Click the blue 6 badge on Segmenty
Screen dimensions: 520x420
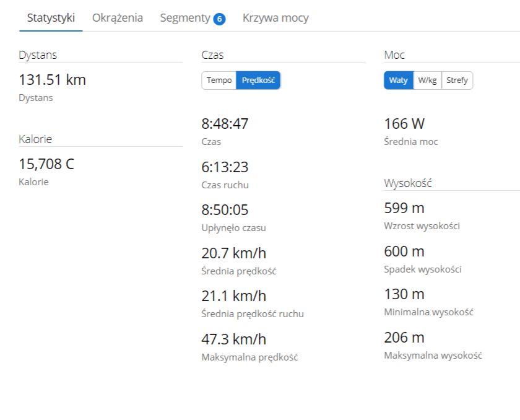point(219,19)
